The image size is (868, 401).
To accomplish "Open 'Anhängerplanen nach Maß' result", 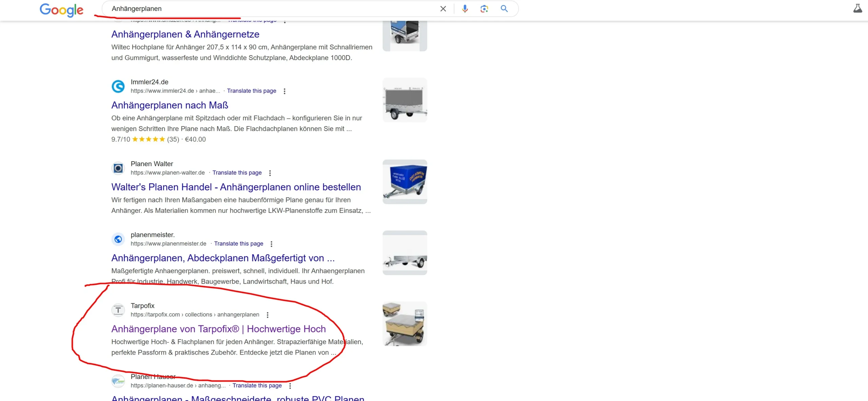I will click(x=170, y=105).
